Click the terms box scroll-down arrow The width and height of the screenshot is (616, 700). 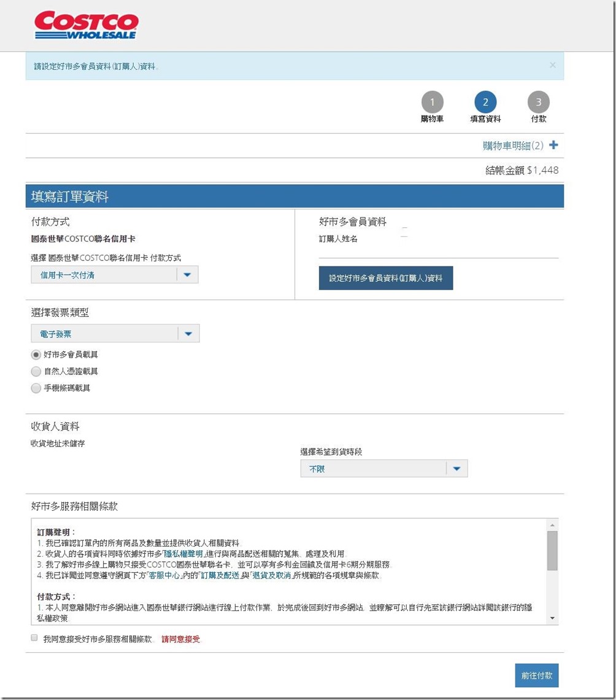click(552, 618)
